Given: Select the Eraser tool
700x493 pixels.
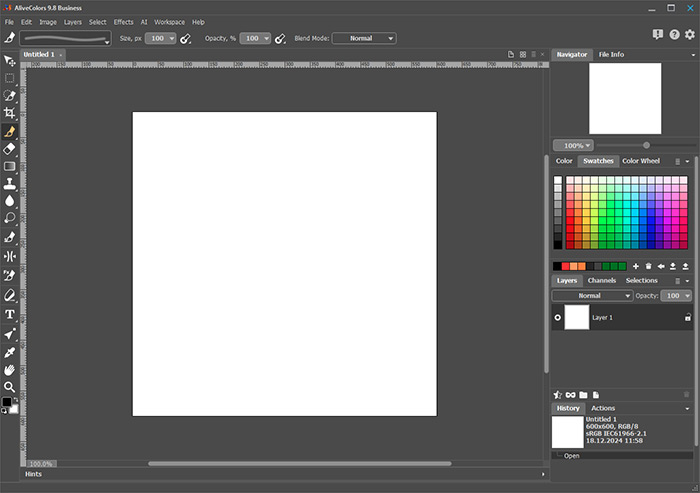Looking at the screenshot, I should (x=9, y=149).
